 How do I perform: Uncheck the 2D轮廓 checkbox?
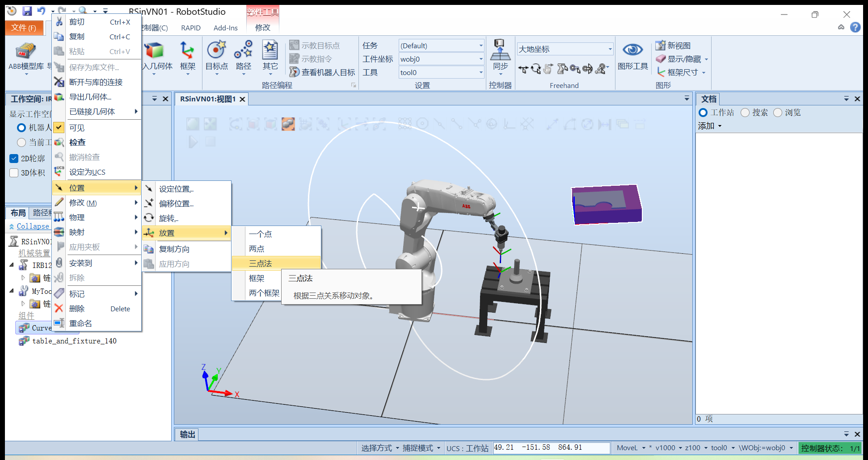click(14, 159)
